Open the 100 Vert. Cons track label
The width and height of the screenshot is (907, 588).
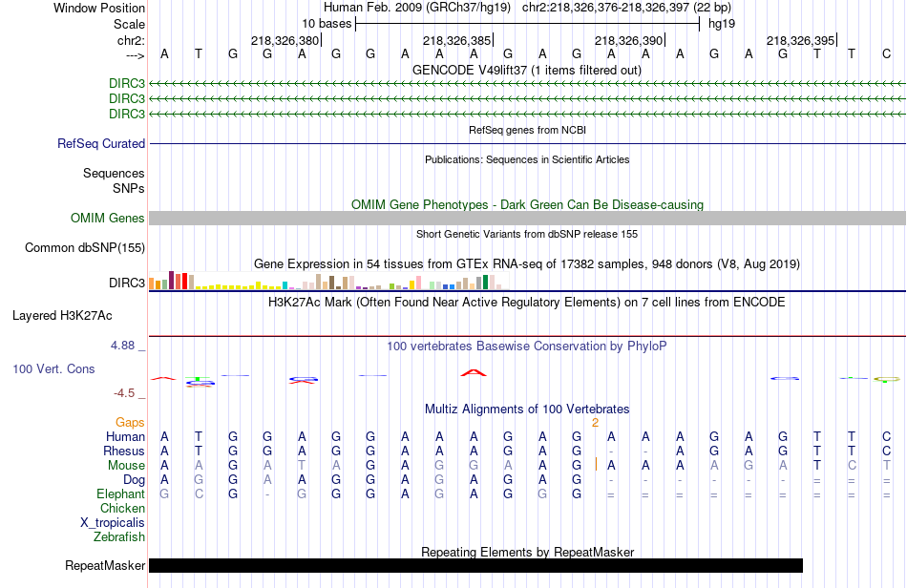click(53, 368)
